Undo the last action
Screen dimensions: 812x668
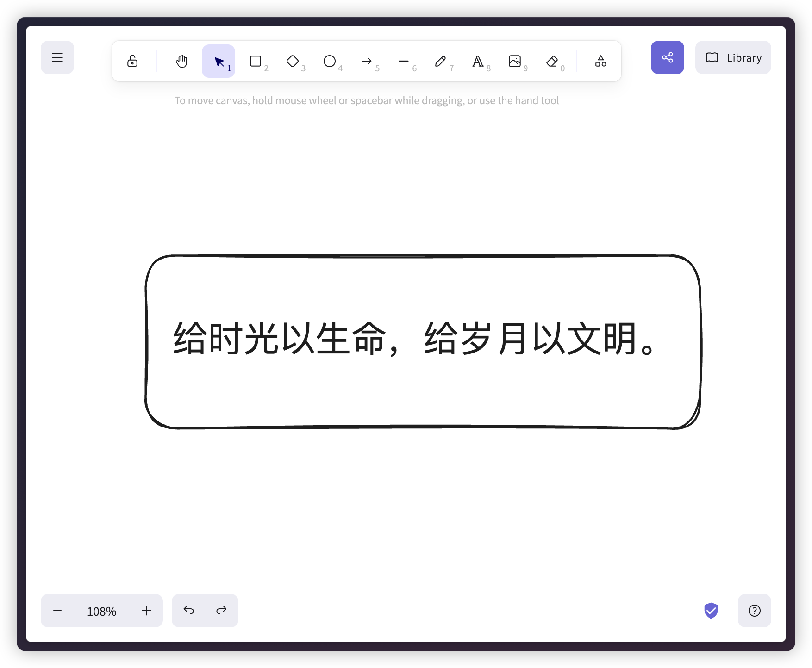189,611
